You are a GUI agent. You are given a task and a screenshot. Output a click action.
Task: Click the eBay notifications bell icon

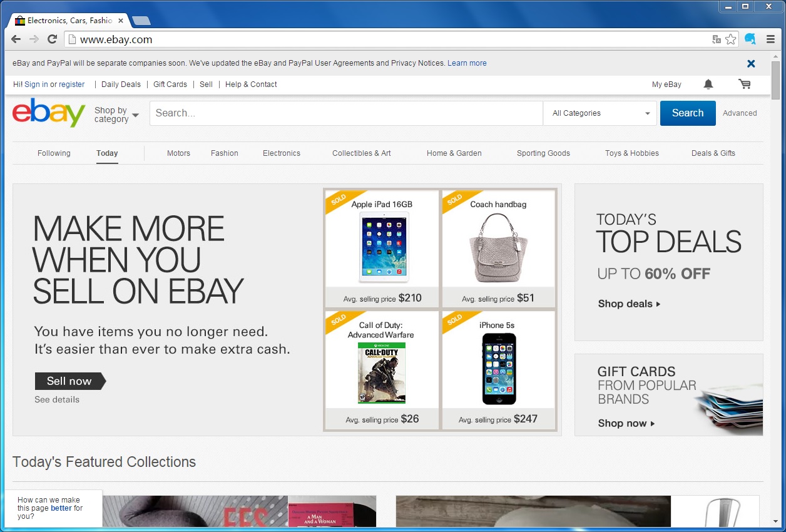pos(708,84)
